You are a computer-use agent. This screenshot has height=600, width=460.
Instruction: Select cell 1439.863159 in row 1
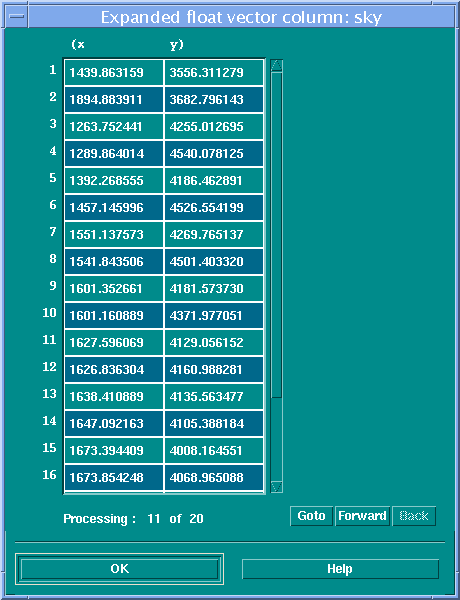114,73
